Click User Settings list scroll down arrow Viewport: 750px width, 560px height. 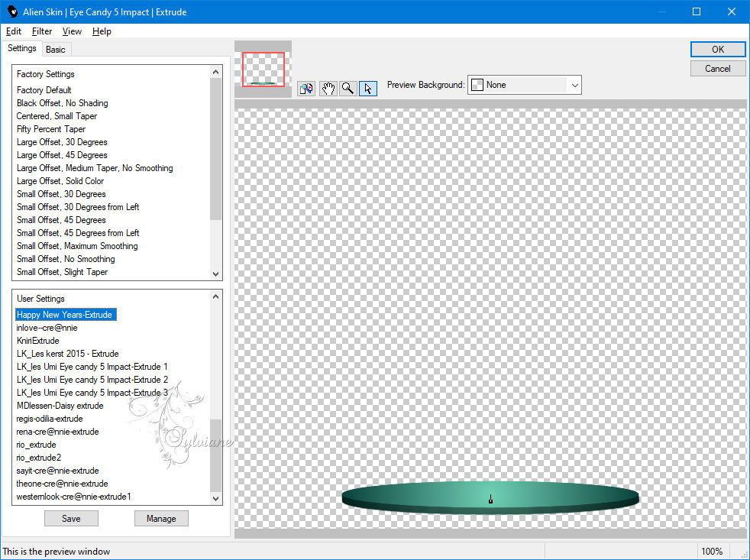click(215, 498)
